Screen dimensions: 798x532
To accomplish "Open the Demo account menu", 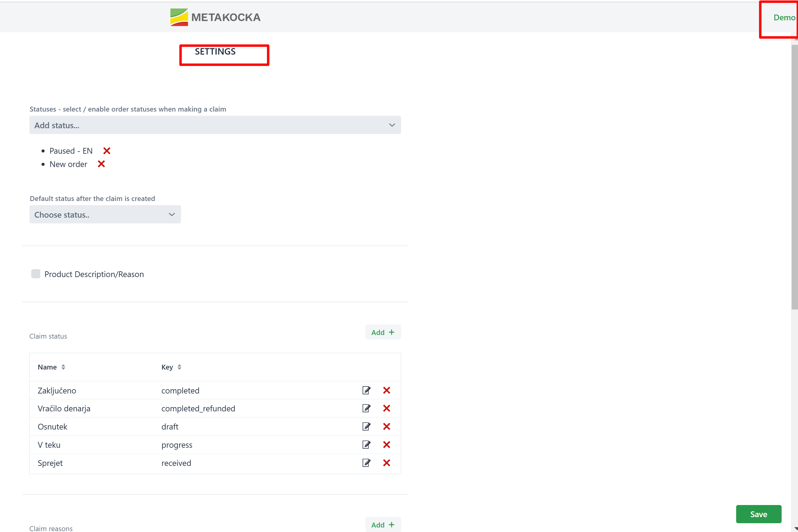I will coord(784,18).
